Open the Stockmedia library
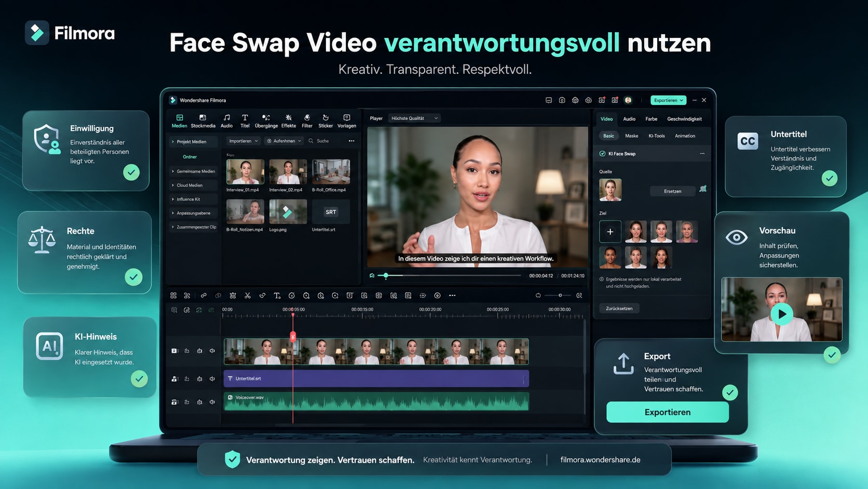This screenshot has width=868, height=489. [202, 121]
